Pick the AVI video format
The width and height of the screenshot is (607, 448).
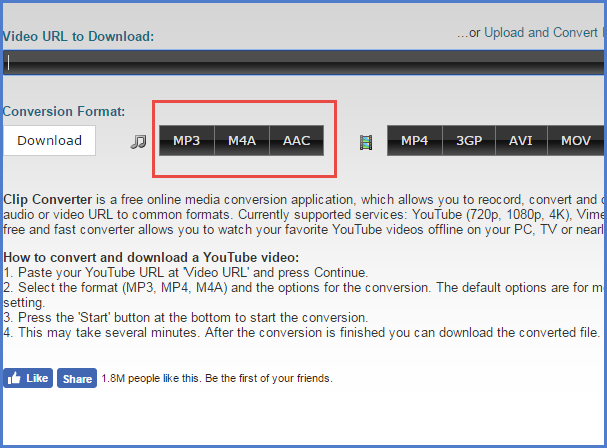click(521, 141)
